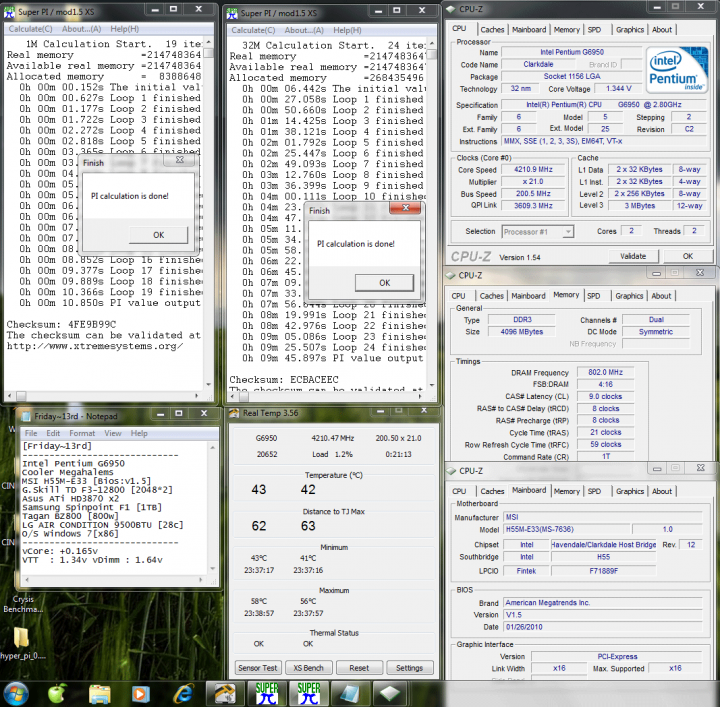
Task: Click 1M Super PI vertical scrollbar down arrow
Action: click(x=208, y=384)
